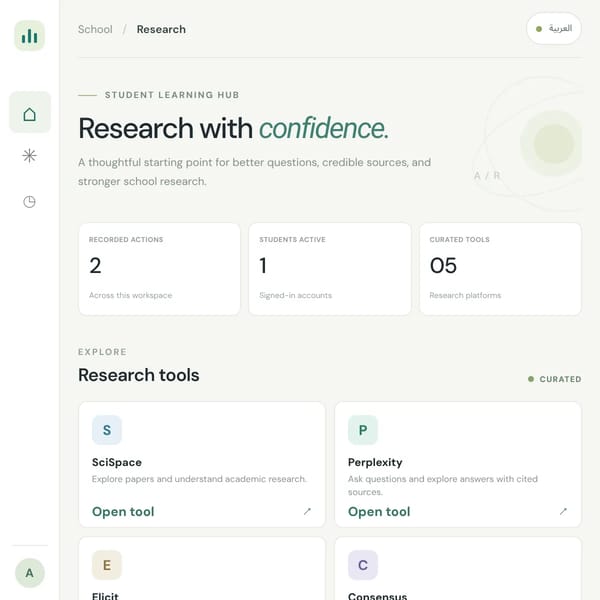Open tool link for Perplexity

tap(379, 512)
